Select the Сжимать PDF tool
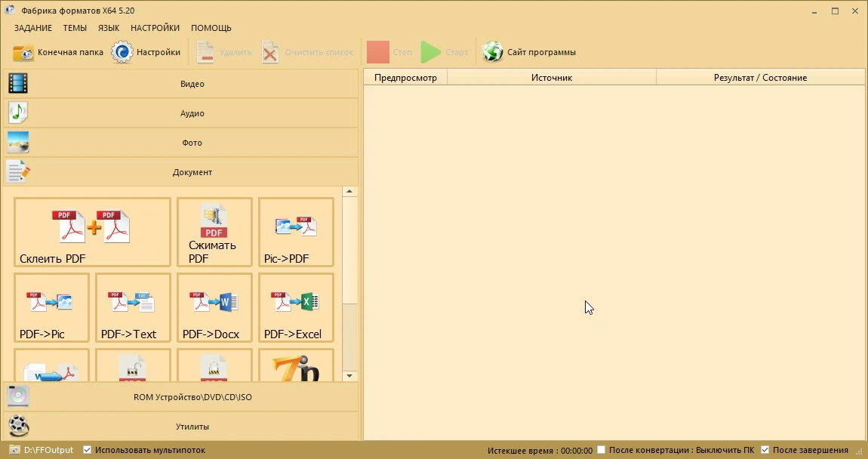This screenshot has height=459, width=868. [215, 232]
